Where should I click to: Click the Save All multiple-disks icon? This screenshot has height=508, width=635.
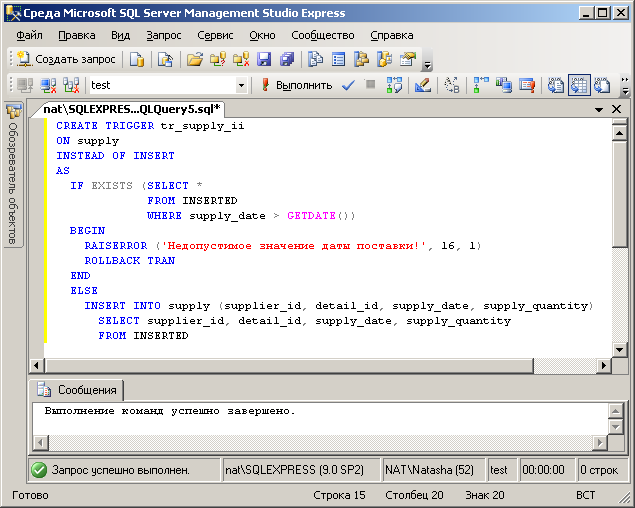coord(287,60)
